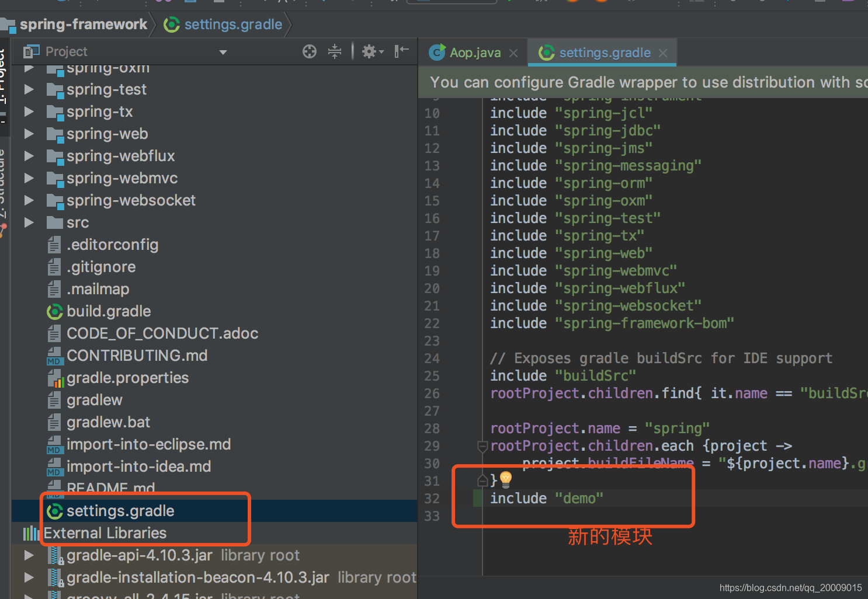Click the .editorconfig text file icon
This screenshot has width=868, height=599.
(54, 245)
